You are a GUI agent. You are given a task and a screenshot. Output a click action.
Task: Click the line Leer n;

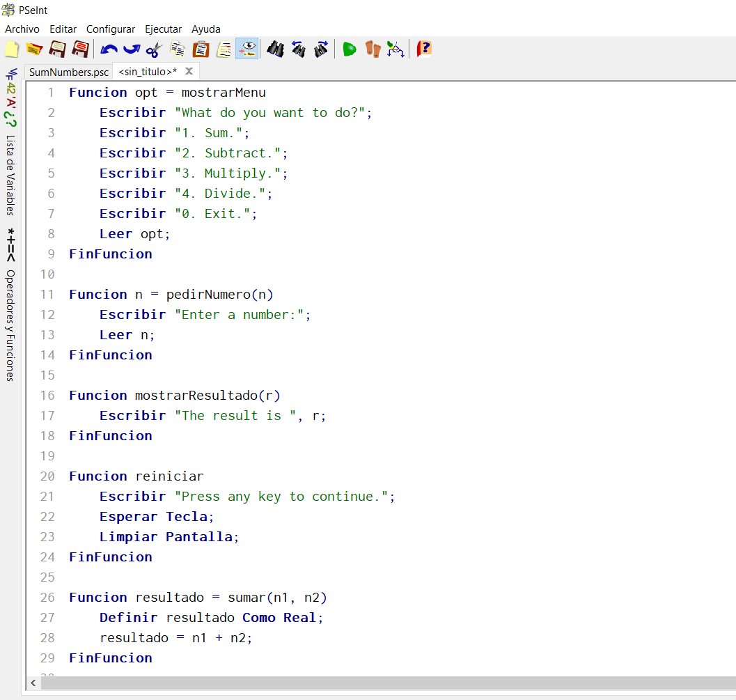[127, 335]
